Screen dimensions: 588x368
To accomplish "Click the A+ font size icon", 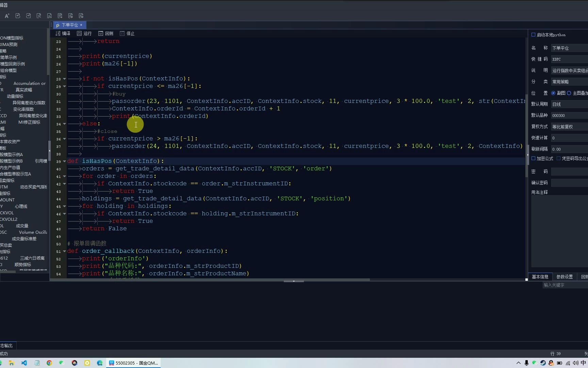I will click(7, 16).
